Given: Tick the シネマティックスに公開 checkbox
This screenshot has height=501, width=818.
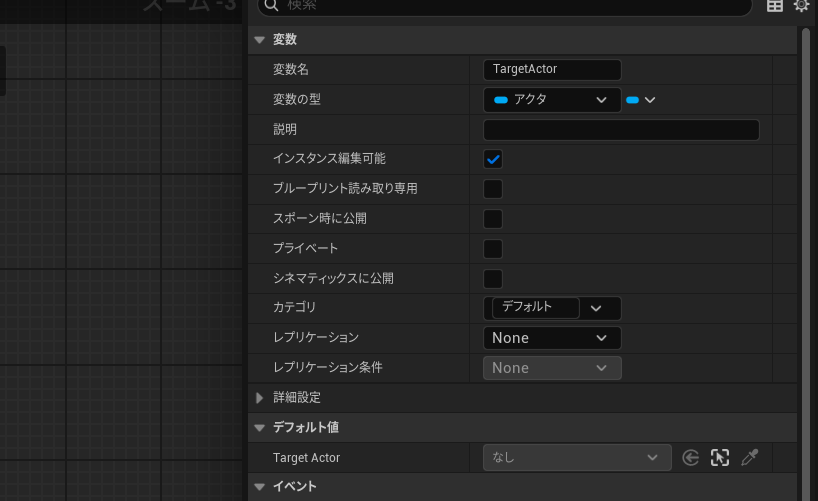Looking at the screenshot, I should click(493, 279).
